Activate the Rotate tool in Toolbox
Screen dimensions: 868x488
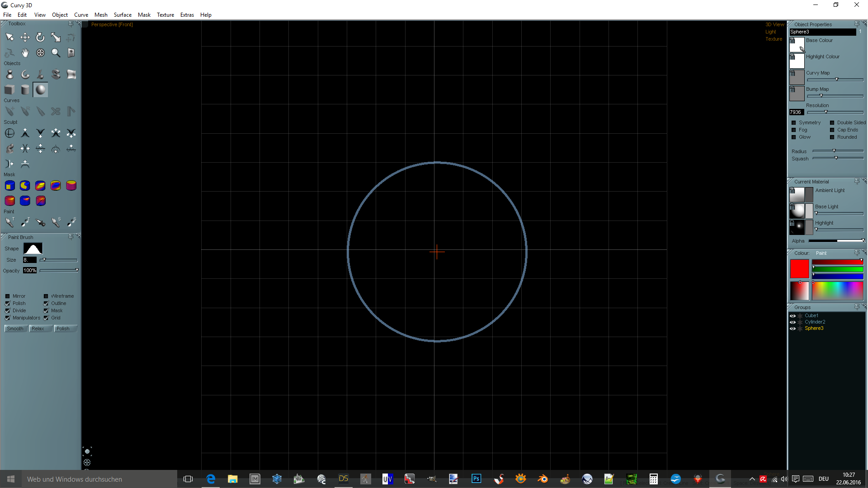(x=40, y=37)
